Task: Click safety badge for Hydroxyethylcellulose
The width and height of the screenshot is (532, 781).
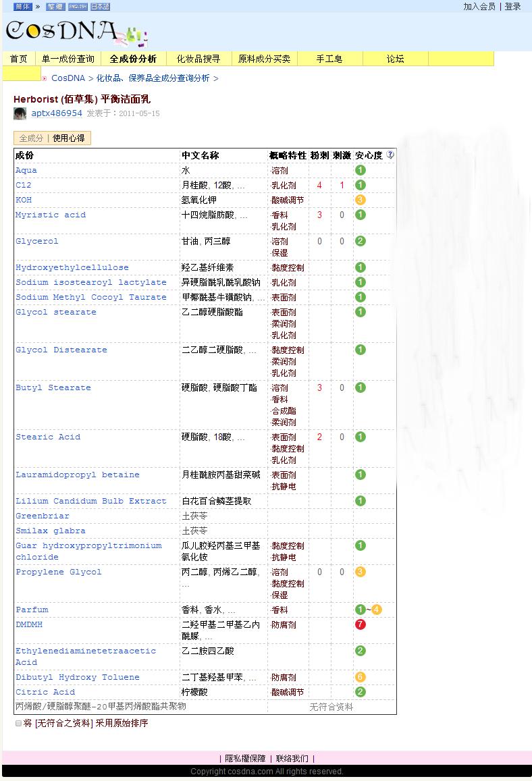Action: [361, 267]
